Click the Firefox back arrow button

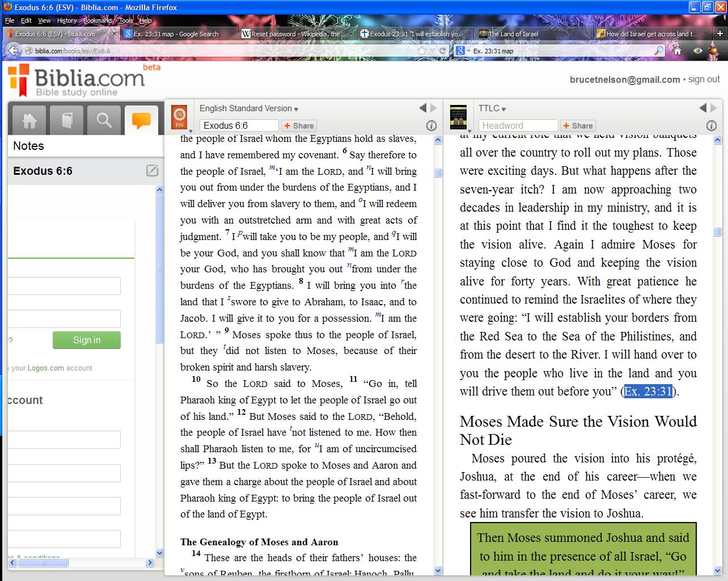[13, 50]
